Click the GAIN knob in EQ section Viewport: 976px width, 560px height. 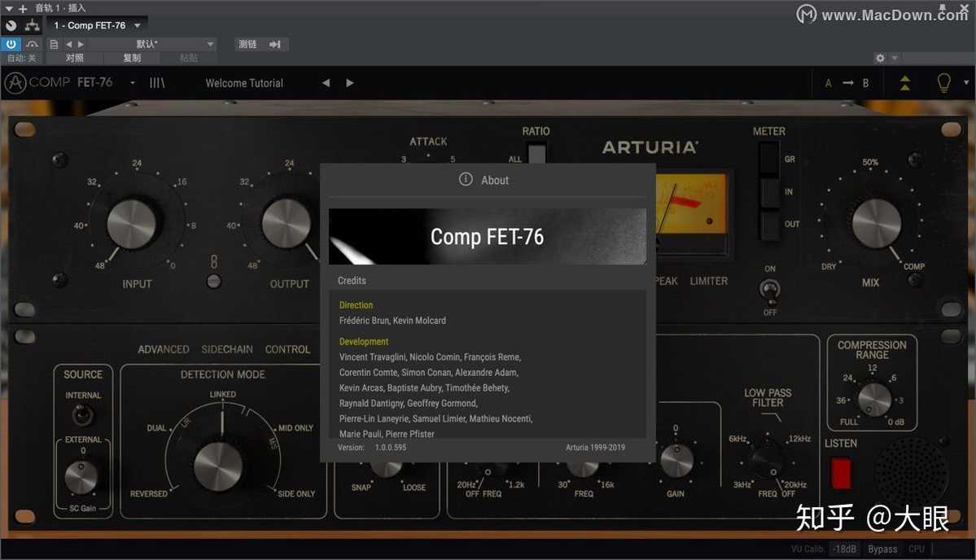pos(676,461)
